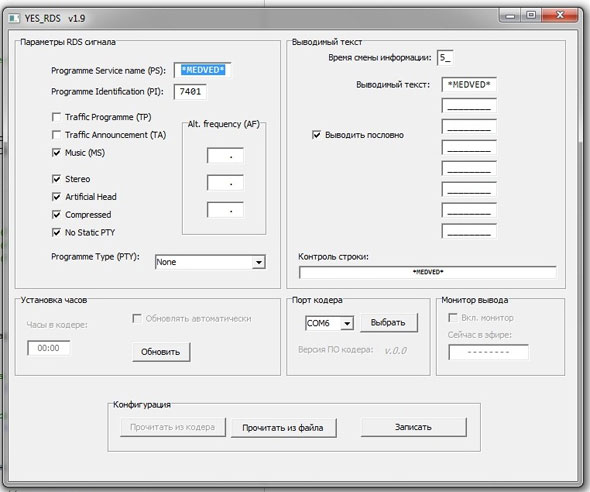Viewport: 590px width, 492px height.
Task: Click the 'Контроль строки' preview field
Action: coord(428,272)
